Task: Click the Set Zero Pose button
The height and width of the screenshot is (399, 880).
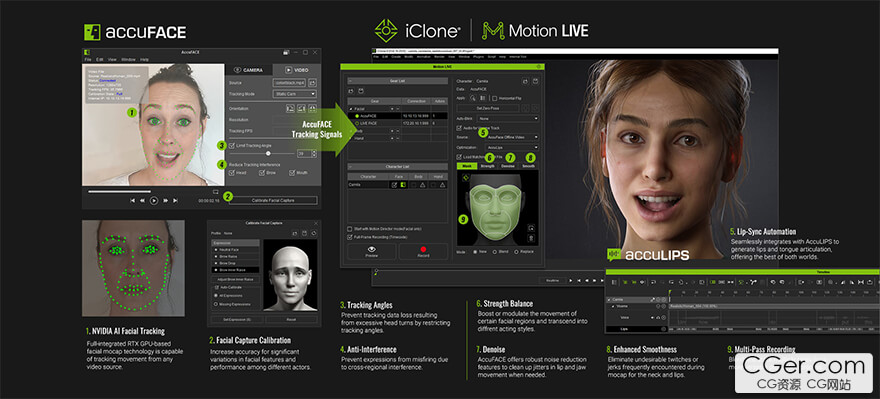Action: tap(488, 108)
